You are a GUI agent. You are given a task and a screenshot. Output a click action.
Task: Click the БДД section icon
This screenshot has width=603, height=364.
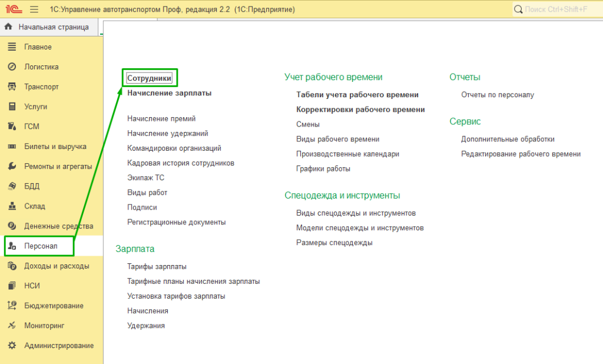pyautogui.click(x=12, y=186)
